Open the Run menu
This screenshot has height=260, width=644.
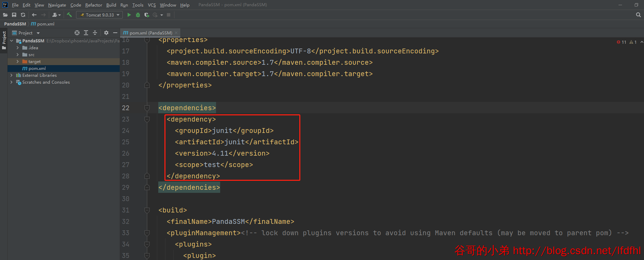(124, 5)
